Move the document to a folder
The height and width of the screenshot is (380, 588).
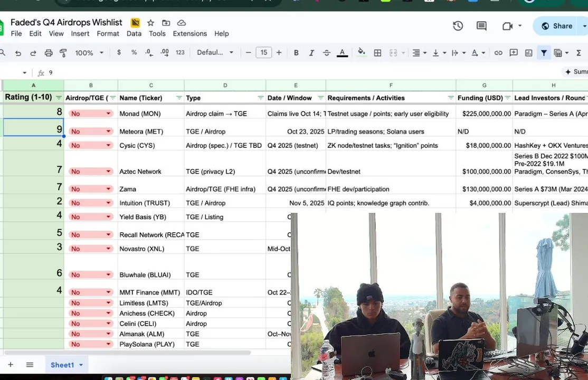(166, 23)
